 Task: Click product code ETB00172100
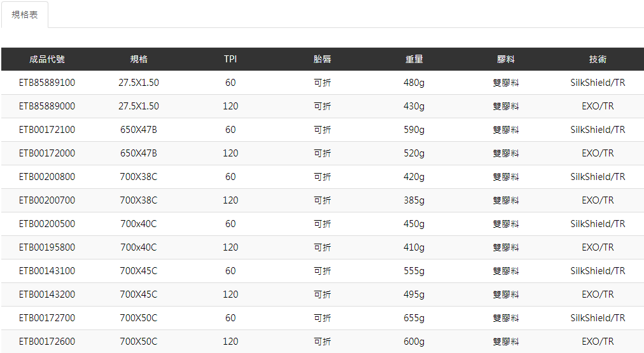(x=47, y=130)
